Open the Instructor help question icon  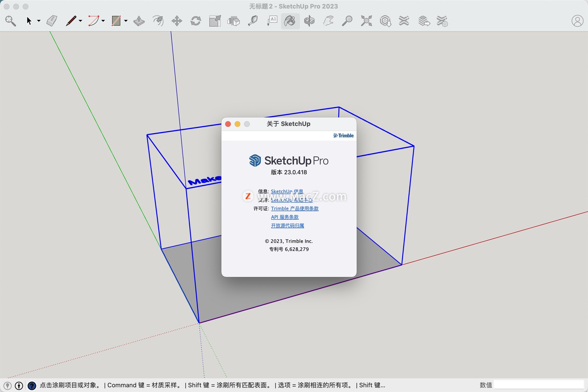click(32, 386)
